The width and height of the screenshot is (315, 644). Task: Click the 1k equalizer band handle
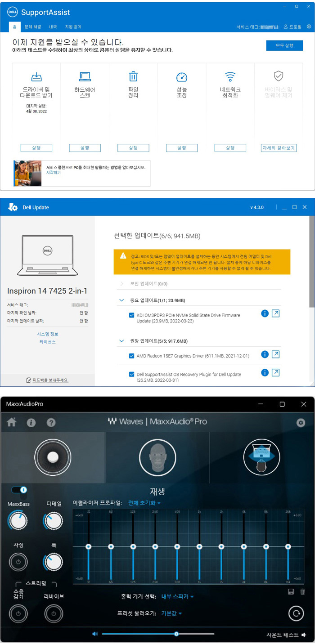199,546
